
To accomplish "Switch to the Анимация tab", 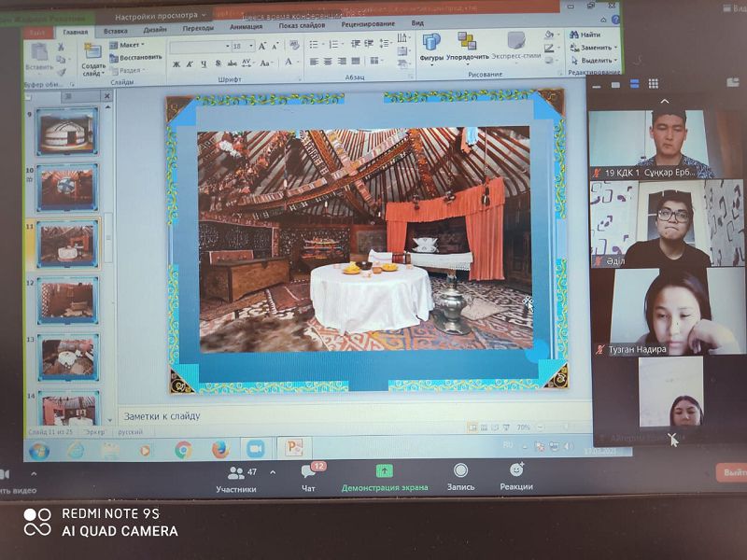I will (246, 27).
